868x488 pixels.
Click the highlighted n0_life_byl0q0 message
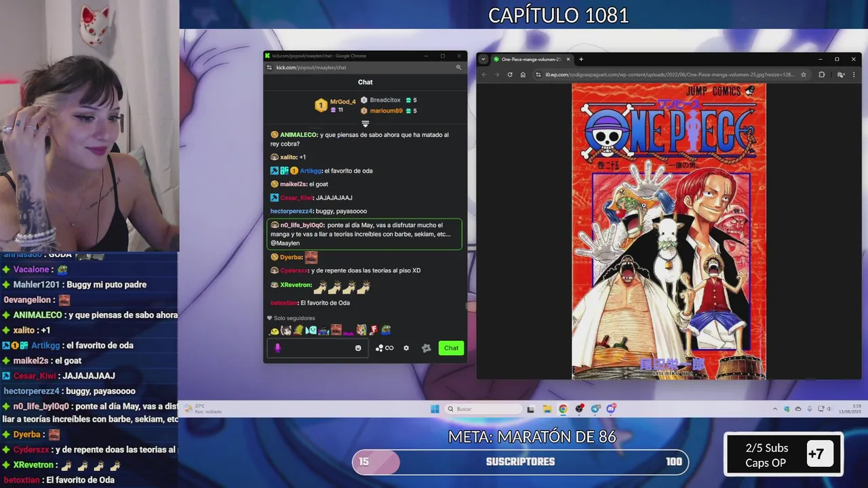tap(365, 234)
